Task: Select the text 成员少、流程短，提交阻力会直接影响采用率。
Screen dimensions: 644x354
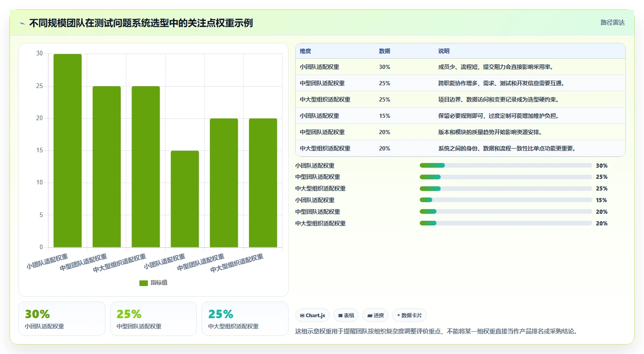Action: point(496,67)
